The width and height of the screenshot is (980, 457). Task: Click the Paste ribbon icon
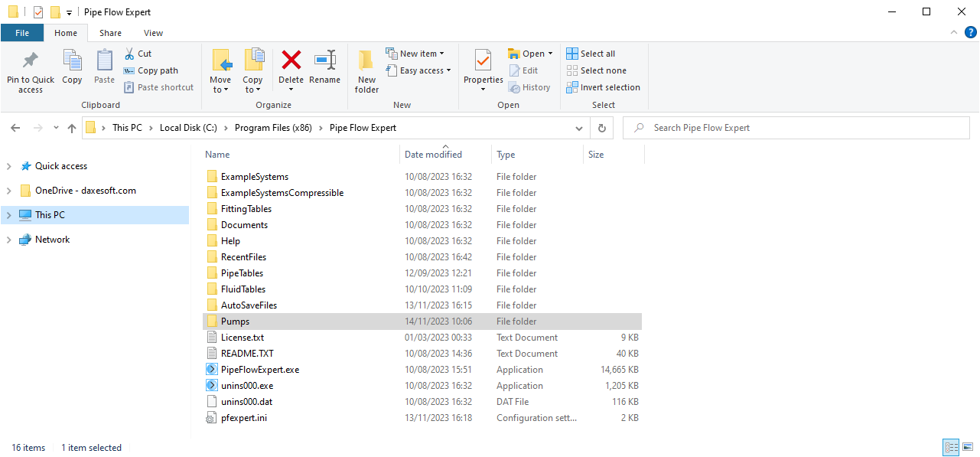pos(104,67)
